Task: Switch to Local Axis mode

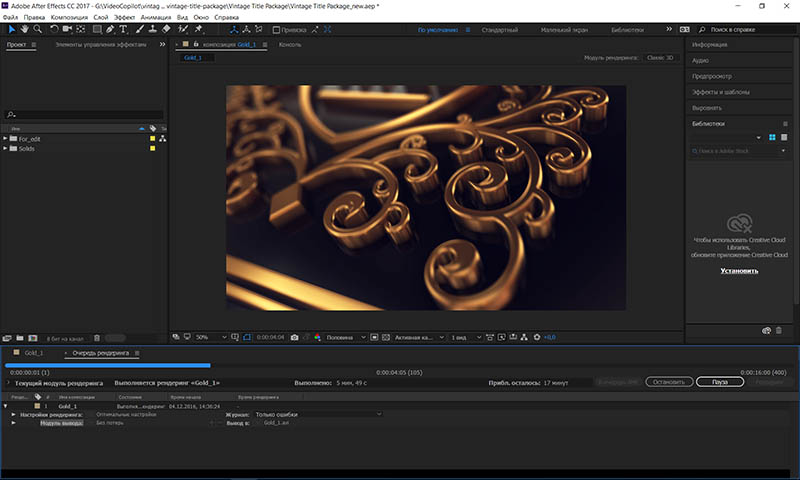Action: tap(234, 30)
